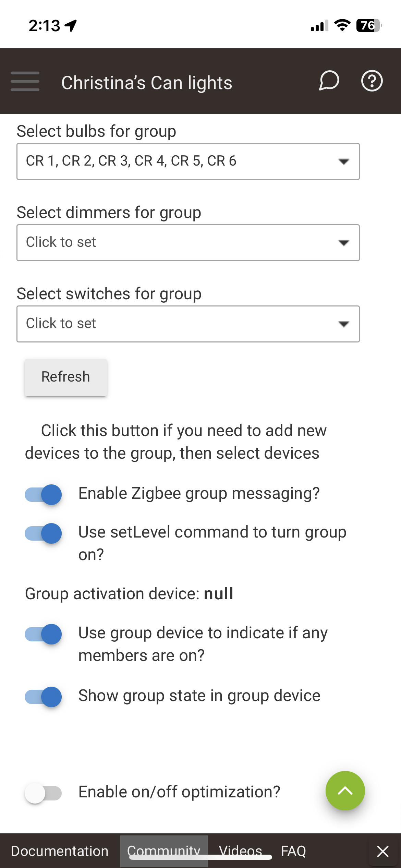The height and width of the screenshot is (868, 401).
Task: Open the chat bubble icon in header
Action: tap(329, 81)
